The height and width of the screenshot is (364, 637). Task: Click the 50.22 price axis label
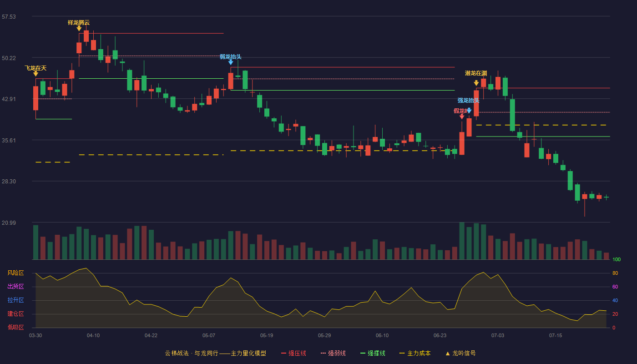(x=9, y=58)
